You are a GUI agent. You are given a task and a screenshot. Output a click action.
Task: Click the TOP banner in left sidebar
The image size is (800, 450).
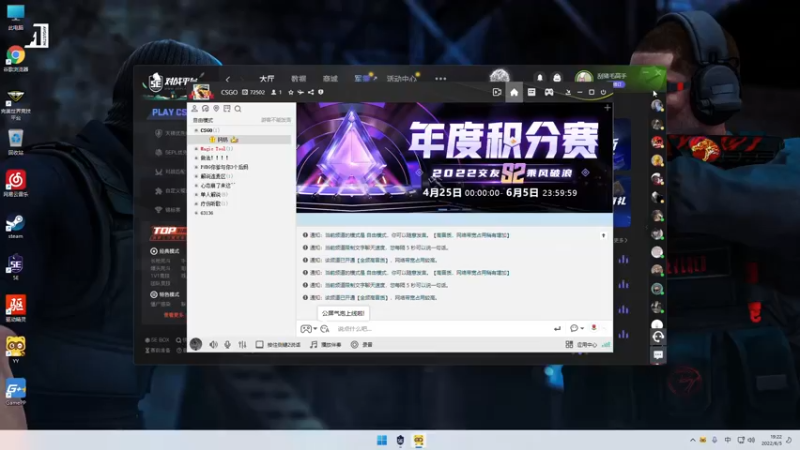[168, 233]
